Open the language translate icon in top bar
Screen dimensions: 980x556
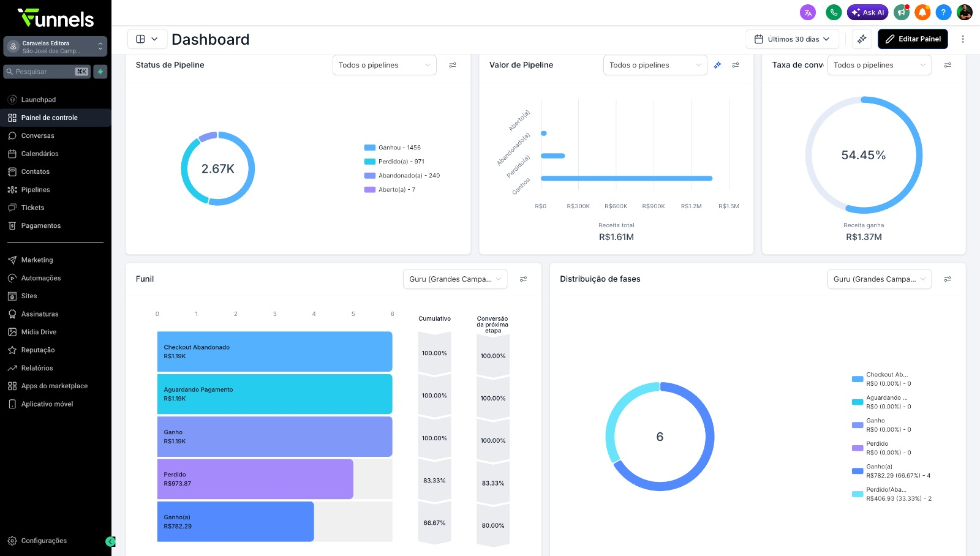[808, 12]
